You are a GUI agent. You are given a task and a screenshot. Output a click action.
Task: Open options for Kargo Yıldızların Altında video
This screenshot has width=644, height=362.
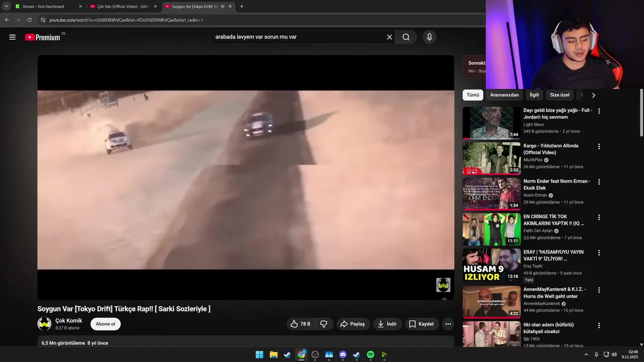(599, 147)
